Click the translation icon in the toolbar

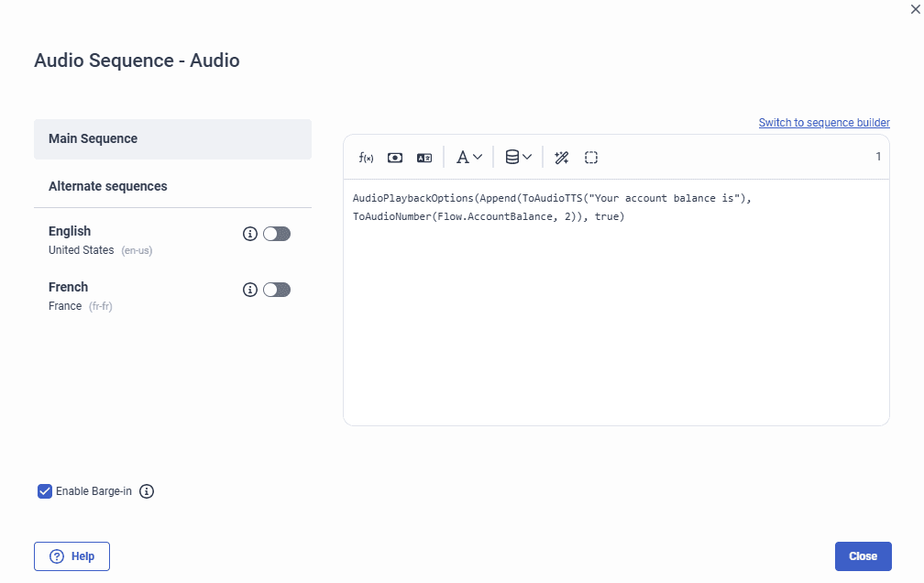(423, 157)
